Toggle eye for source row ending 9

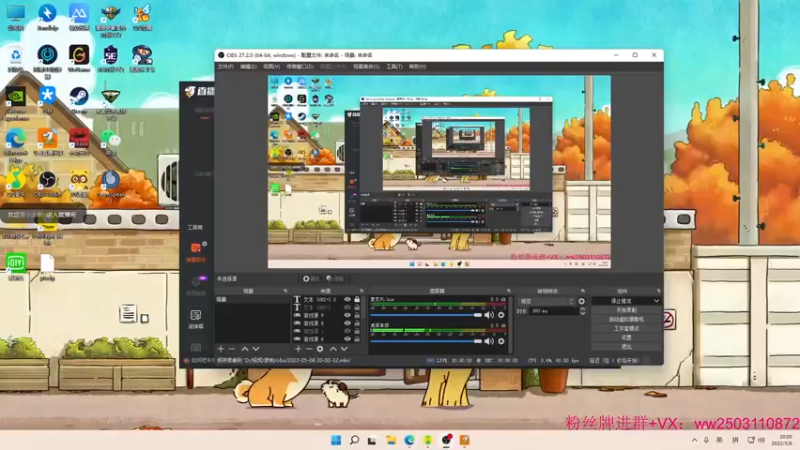pyautogui.click(x=347, y=315)
